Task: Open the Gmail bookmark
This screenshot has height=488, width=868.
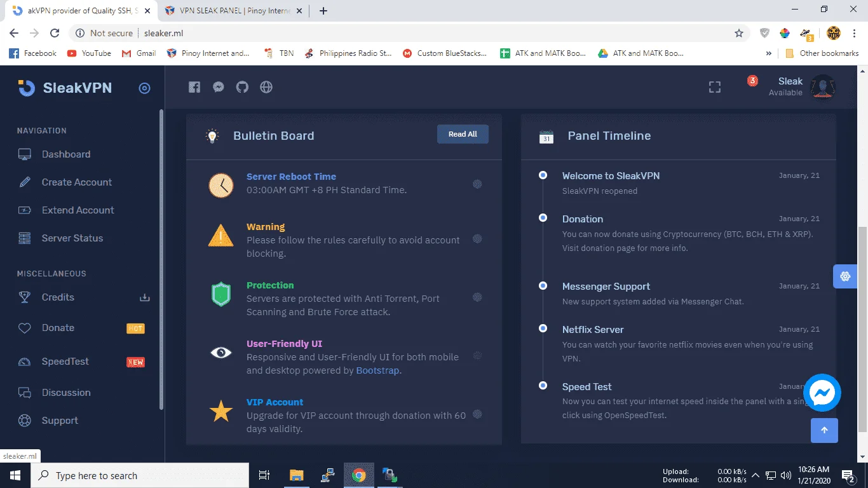Action: click(139, 53)
